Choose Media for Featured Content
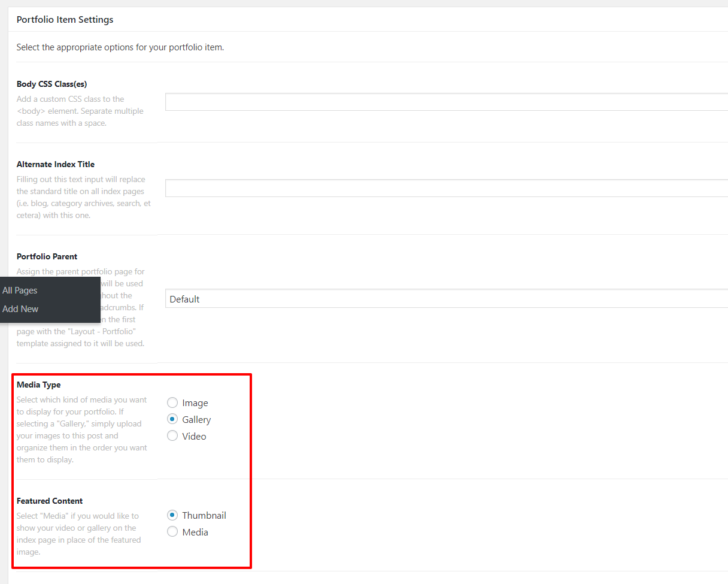This screenshot has height=584, width=728. [172, 532]
